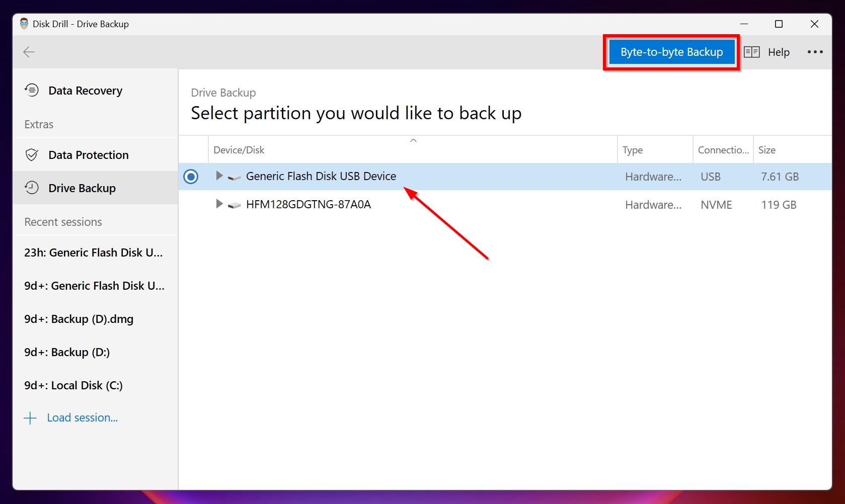Click the 119 GB size cell
This screenshot has height=504, width=845.
[x=779, y=205]
